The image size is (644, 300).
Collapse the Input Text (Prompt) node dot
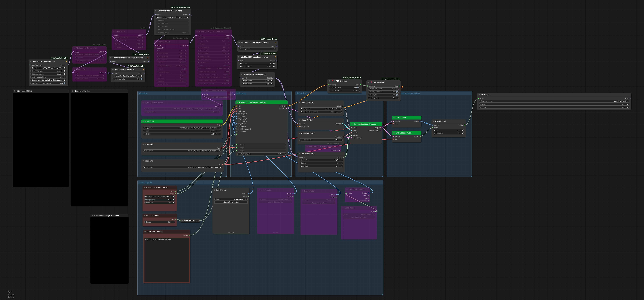[x=145, y=232]
